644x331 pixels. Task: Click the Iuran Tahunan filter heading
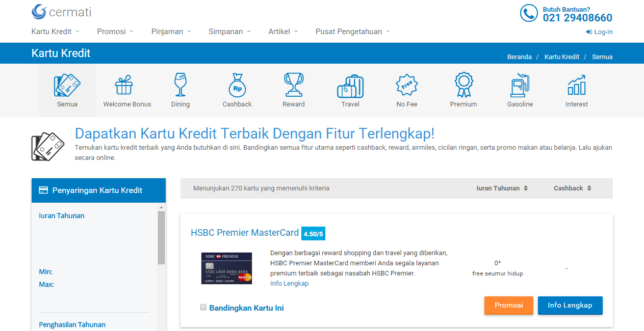[62, 216]
